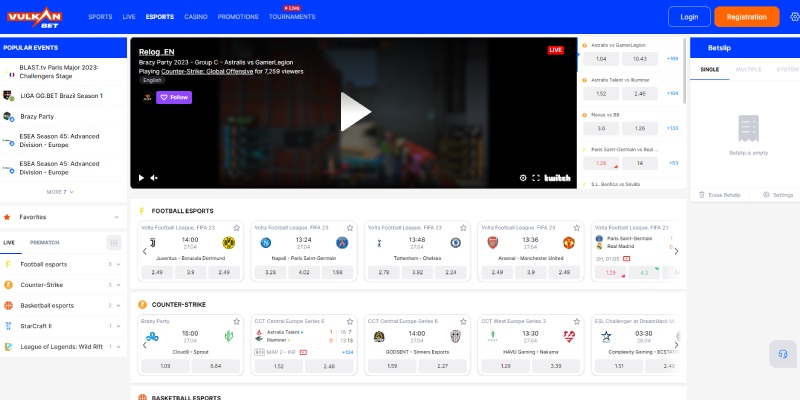Mute the stream volume icon
The width and height of the screenshot is (800, 400).
point(154,178)
